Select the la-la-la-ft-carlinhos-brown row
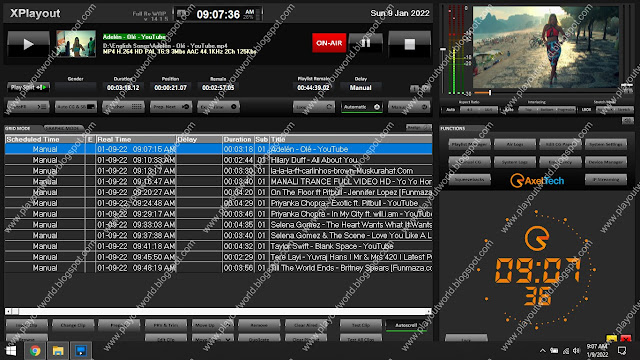Viewport: 640px width, 360px height. point(218,171)
